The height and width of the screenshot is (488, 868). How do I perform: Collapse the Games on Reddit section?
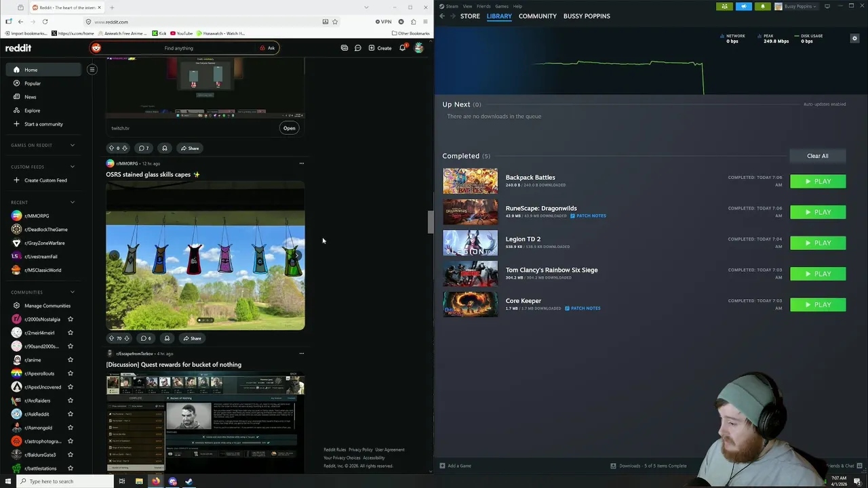(73, 145)
